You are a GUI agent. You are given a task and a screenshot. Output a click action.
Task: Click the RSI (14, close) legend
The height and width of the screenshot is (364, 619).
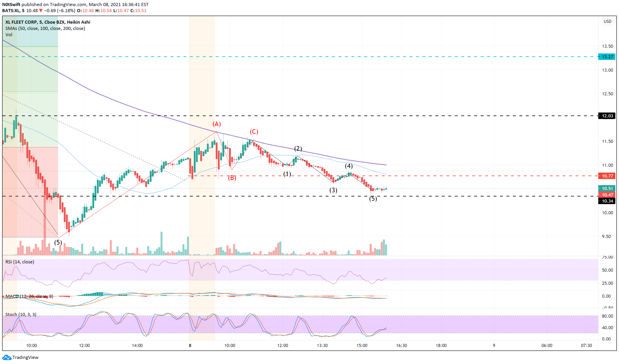[x=20, y=262]
